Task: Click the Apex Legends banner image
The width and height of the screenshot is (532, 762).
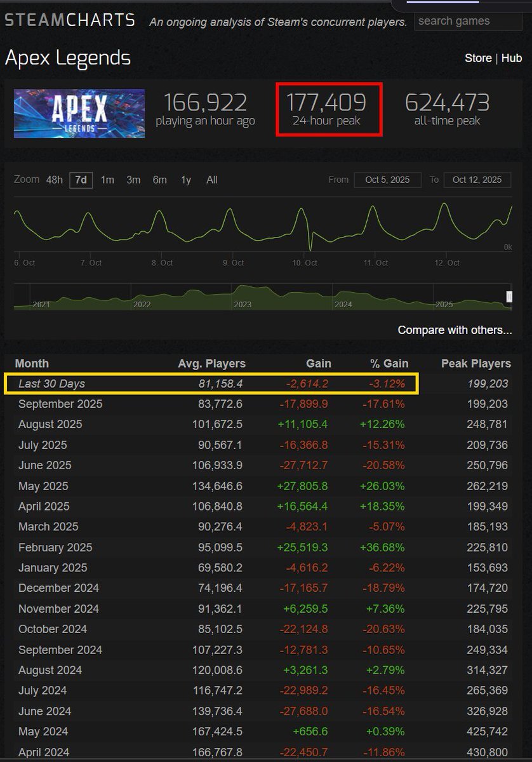Action: tap(79, 113)
